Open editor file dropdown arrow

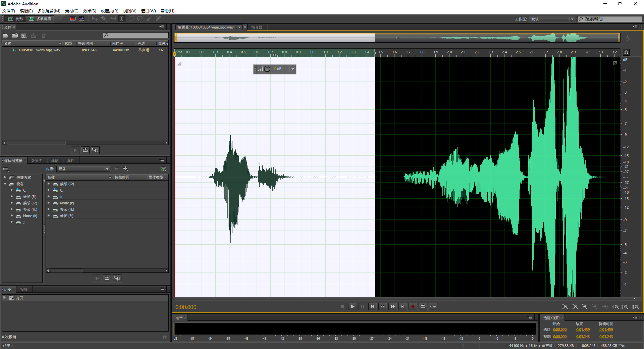(x=239, y=27)
